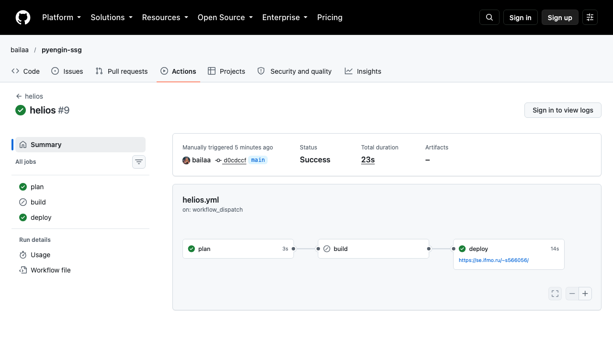This screenshot has height=364, width=613.
Task: Select the build job node in graph
Action: click(374, 249)
